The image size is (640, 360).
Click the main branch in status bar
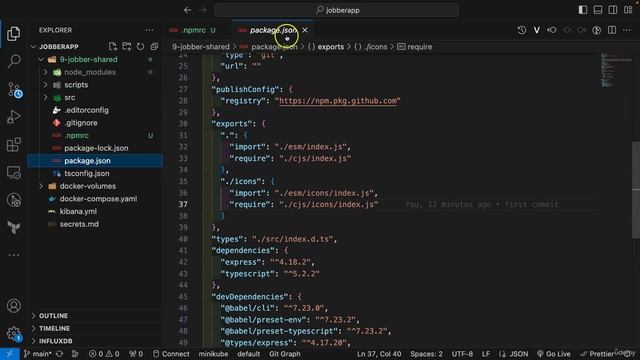[37, 354]
